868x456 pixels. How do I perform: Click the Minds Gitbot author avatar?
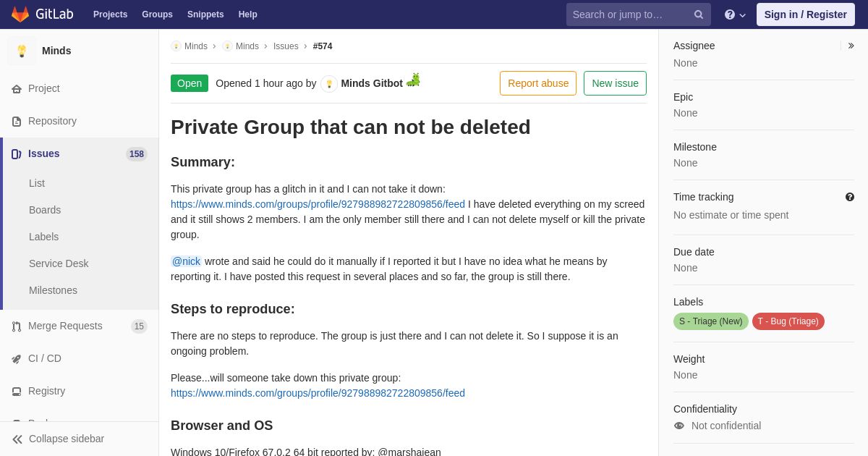point(329,84)
